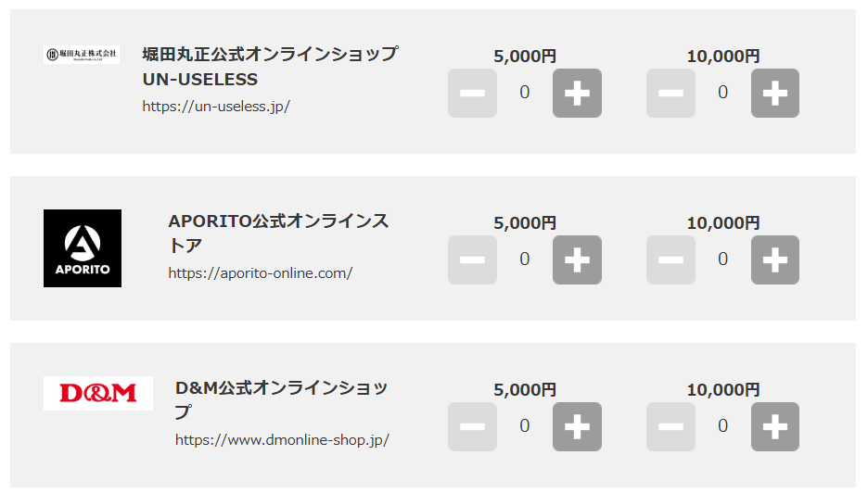
Task: Decrease D&M 5,000円 voucher count
Action: tap(472, 426)
